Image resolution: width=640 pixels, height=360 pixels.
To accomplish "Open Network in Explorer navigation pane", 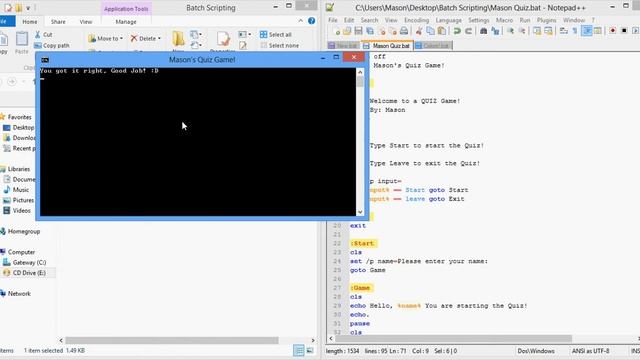I will (x=16, y=293).
